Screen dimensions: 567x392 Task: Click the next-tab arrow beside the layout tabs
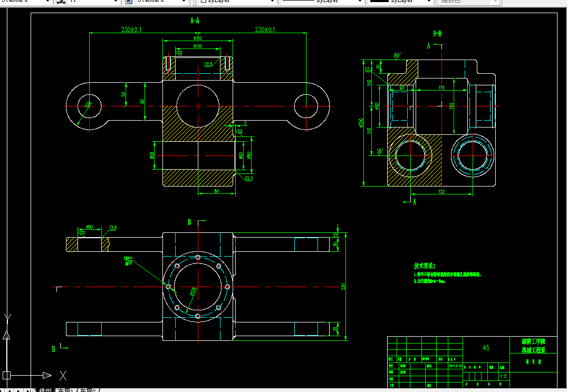(x=18, y=390)
